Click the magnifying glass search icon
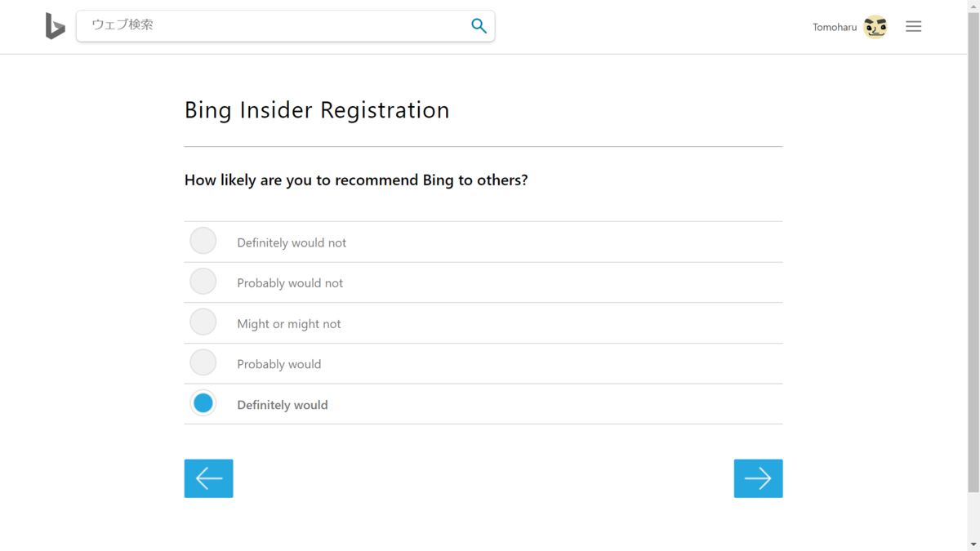This screenshot has width=980, height=551. click(479, 26)
